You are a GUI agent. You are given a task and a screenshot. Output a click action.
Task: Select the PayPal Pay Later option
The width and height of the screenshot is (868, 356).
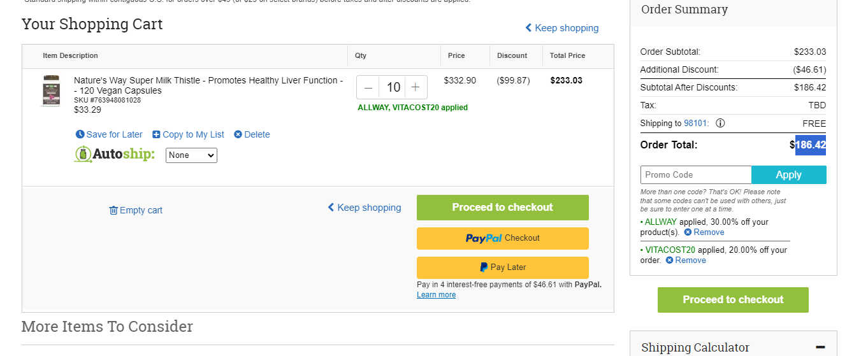tap(503, 267)
